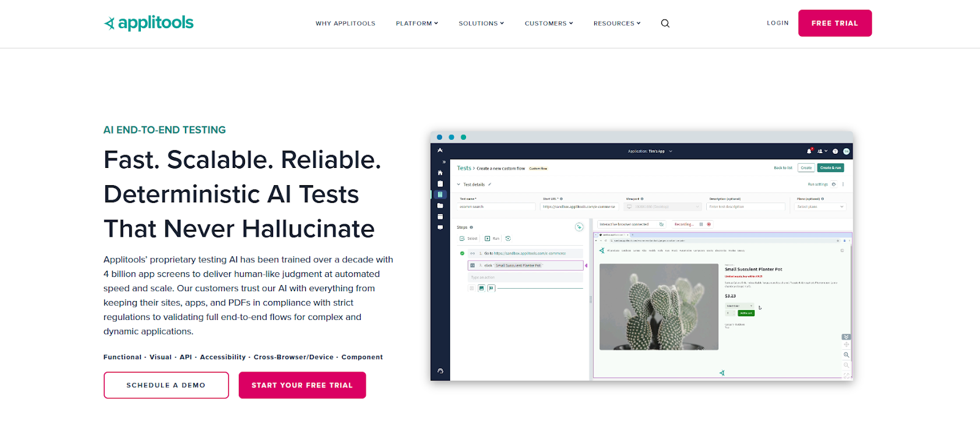Click the support headset icon at demo sidebar bottom
The image size is (980, 445).
click(x=440, y=371)
